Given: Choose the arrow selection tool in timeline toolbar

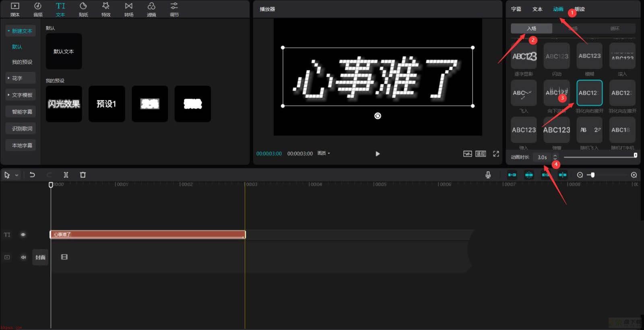Looking at the screenshot, I should click(x=7, y=175).
